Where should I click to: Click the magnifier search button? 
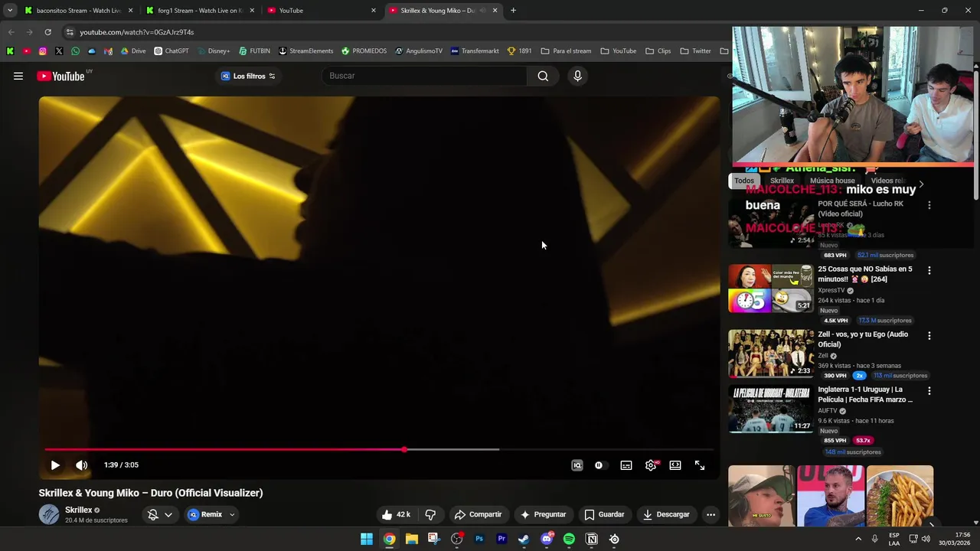click(543, 76)
